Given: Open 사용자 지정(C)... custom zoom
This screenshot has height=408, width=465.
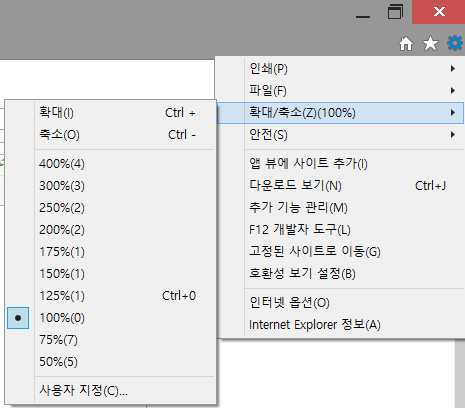Looking at the screenshot, I should [x=110, y=390].
